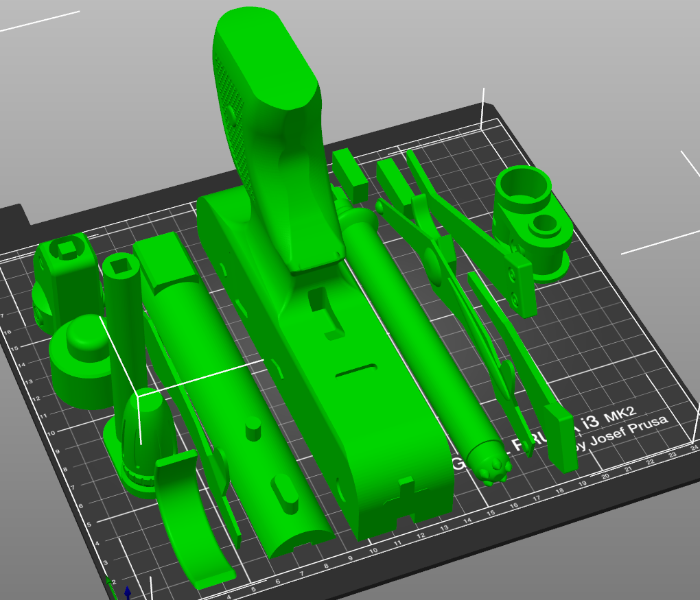Select the small rectangular block behind the grip

349,176
